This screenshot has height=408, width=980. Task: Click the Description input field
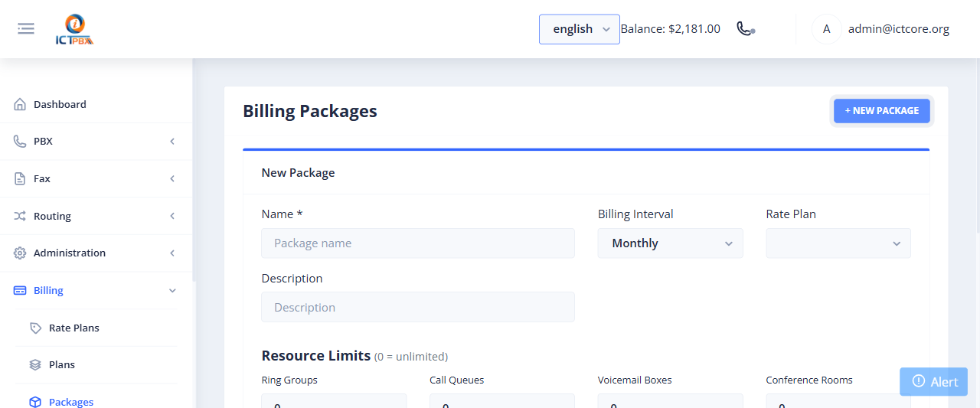(418, 307)
